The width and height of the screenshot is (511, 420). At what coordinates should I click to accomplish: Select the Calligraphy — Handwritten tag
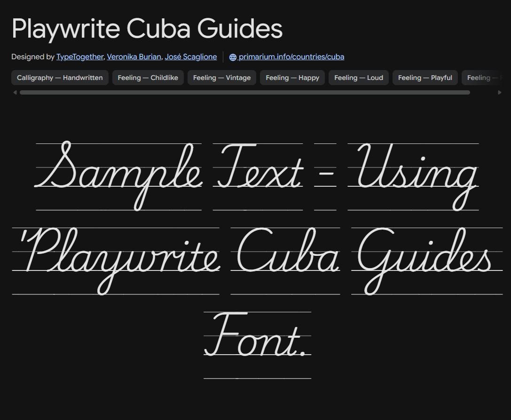click(60, 78)
